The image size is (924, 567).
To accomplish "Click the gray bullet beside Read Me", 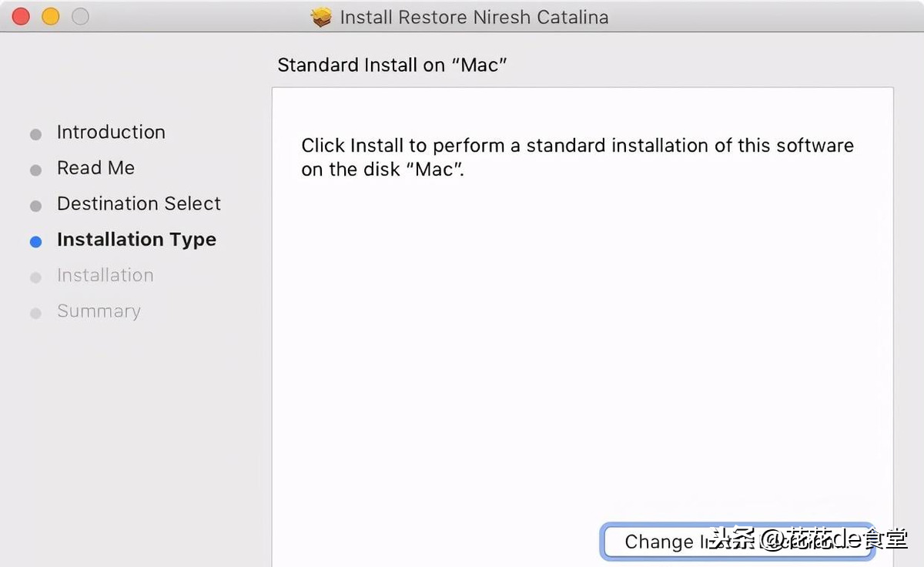I will [x=35, y=170].
